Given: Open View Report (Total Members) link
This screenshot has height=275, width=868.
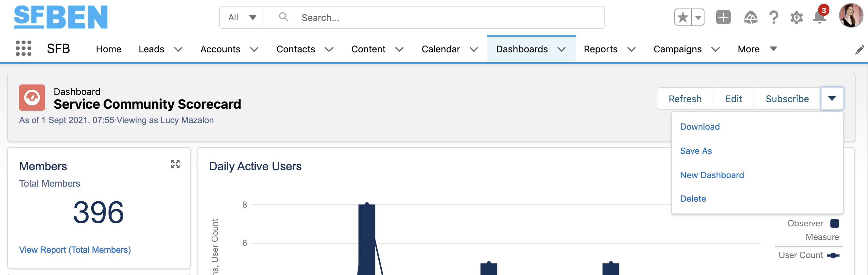Looking at the screenshot, I should click(75, 250).
